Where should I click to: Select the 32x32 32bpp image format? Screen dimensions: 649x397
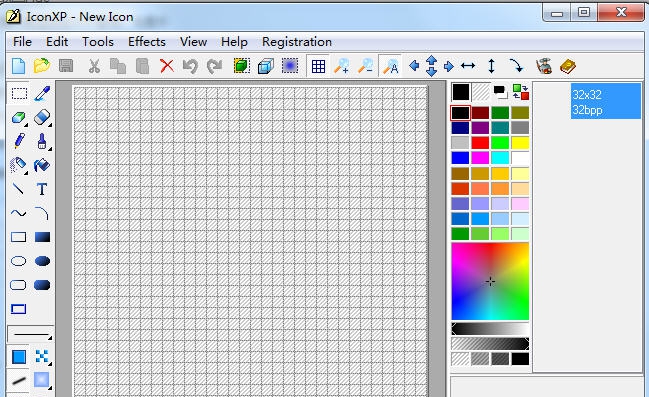[606, 101]
